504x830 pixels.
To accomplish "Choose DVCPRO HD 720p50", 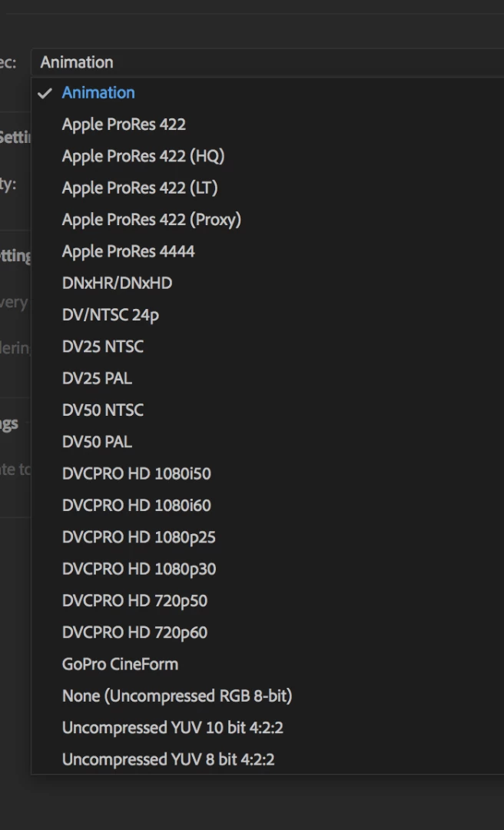I will click(x=267, y=601).
